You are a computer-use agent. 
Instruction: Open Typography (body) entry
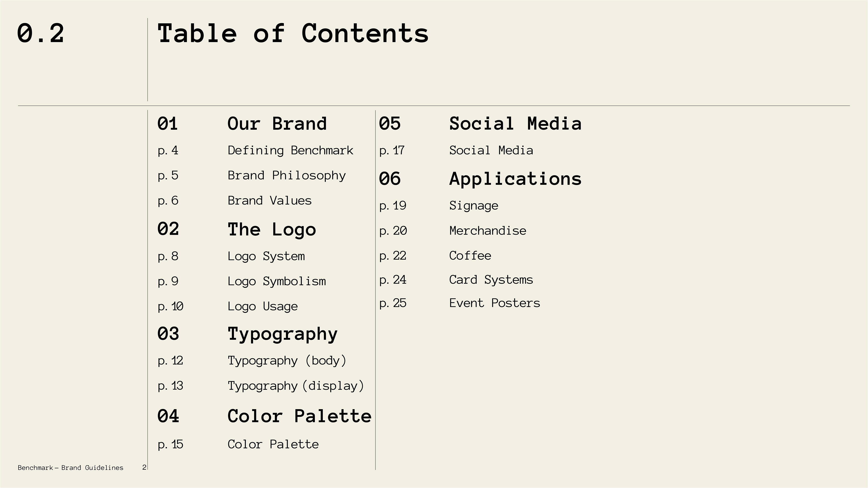point(287,361)
